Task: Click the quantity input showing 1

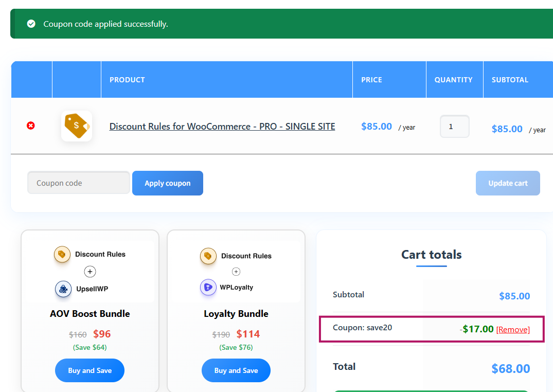Action: pyautogui.click(x=454, y=126)
